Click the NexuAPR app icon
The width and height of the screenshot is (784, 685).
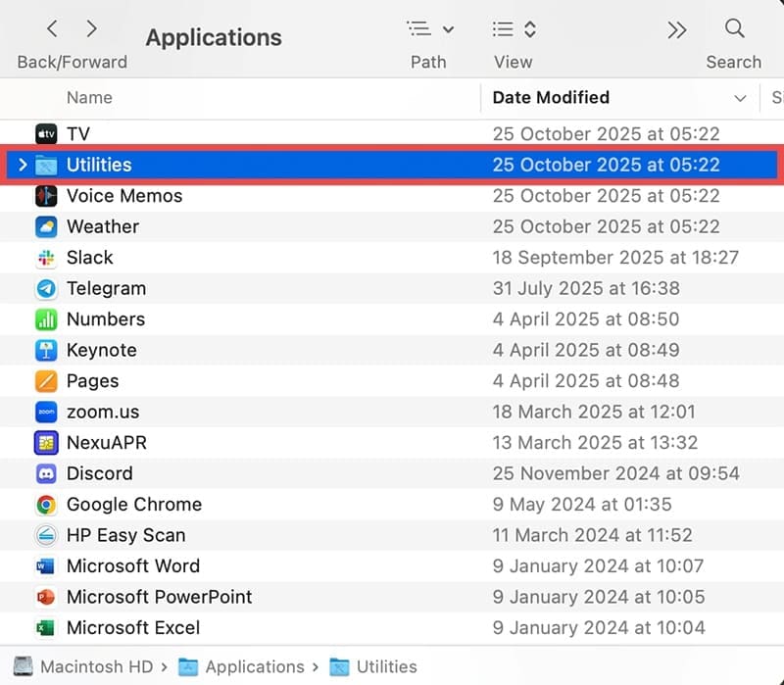(x=46, y=443)
